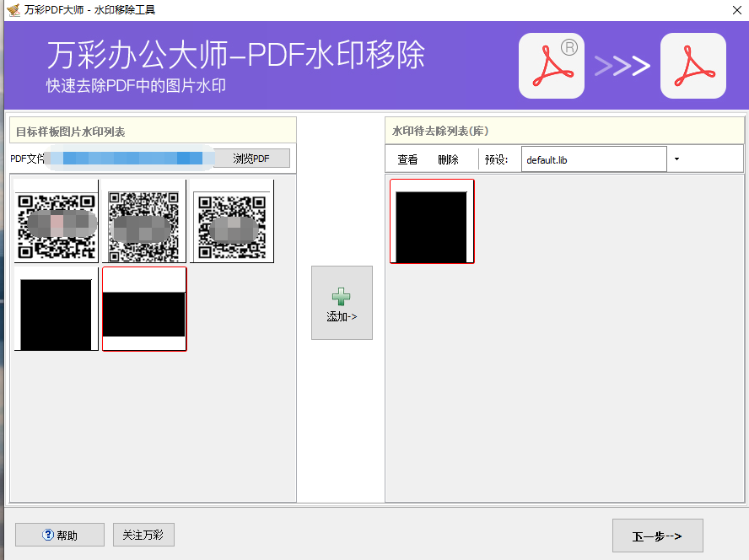The image size is (749, 560).
Task: Click the 浏览PDF browse button
Action: [x=251, y=159]
